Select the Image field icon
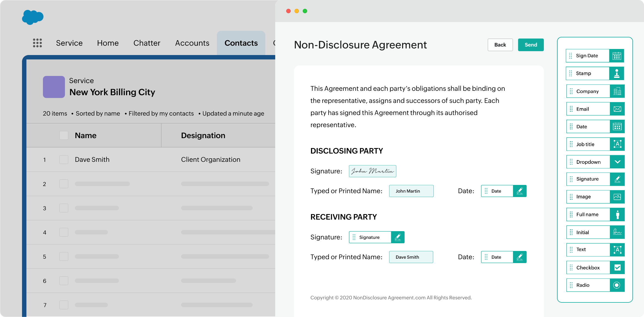Screen dimensions: 644x317 click(617, 197)
